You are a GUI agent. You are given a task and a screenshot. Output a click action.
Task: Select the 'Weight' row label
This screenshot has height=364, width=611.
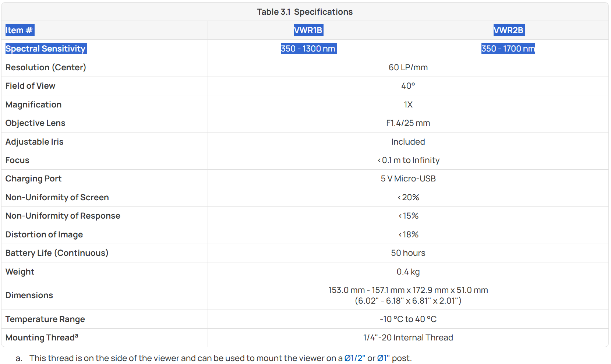point(20,272)
